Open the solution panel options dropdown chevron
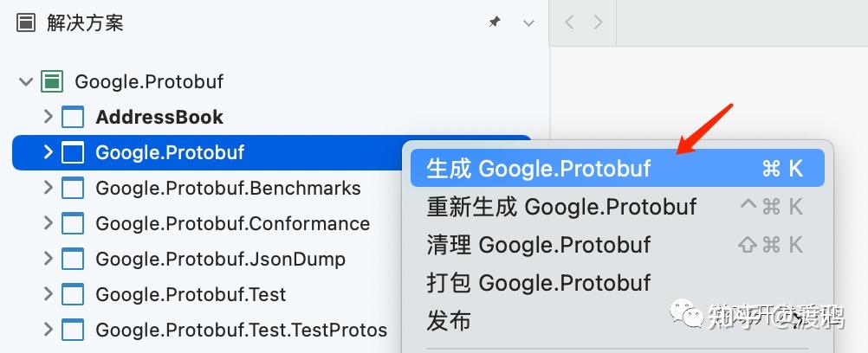868x353 pixels. point(529,23)
